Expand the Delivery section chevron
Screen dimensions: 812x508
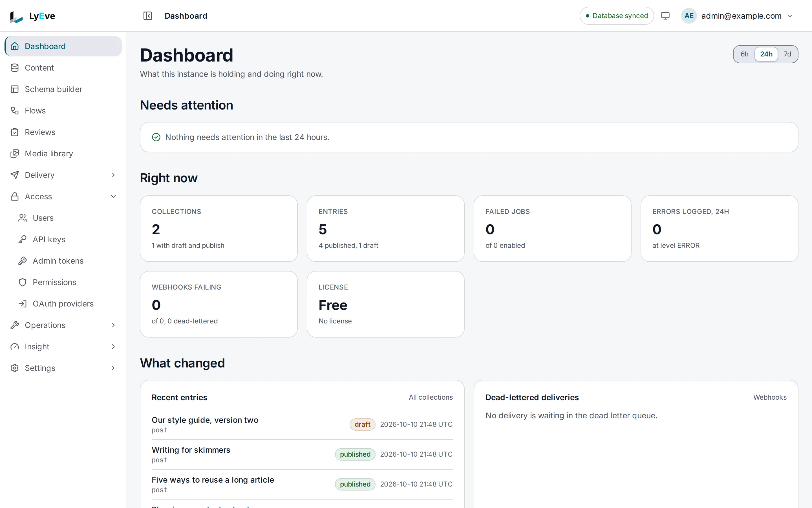(x=113, y=175)
